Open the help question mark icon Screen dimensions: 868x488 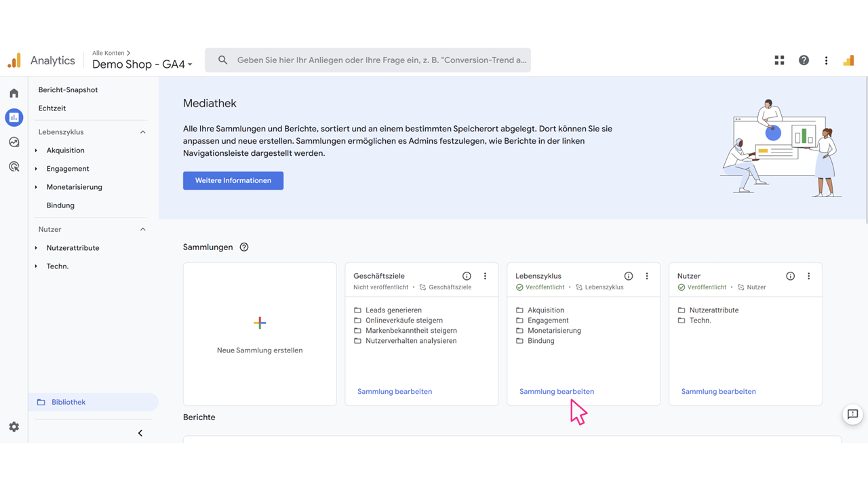point(804,60)
